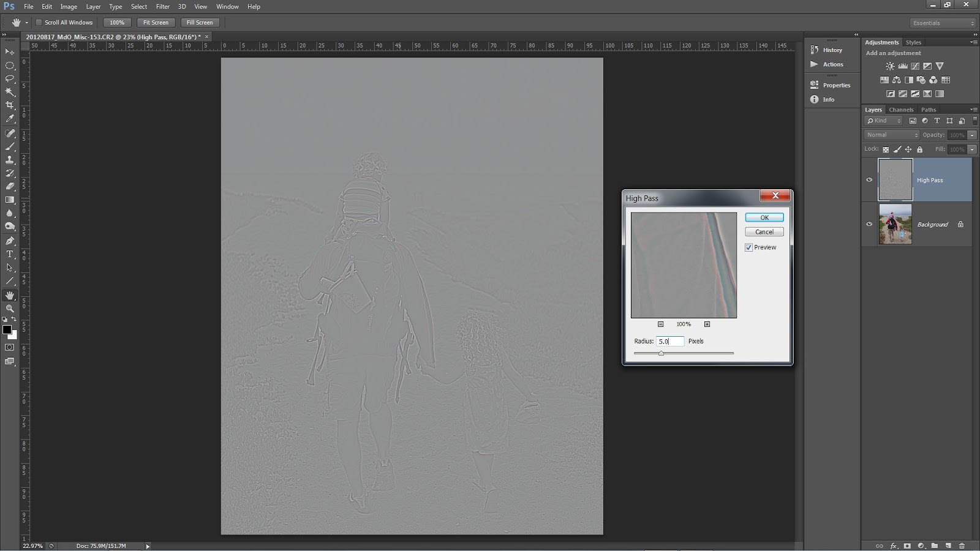Screen dimensions: 980x551
Task: Select the Pen tool
Action: pyautogui.click(x=10, y=241)
